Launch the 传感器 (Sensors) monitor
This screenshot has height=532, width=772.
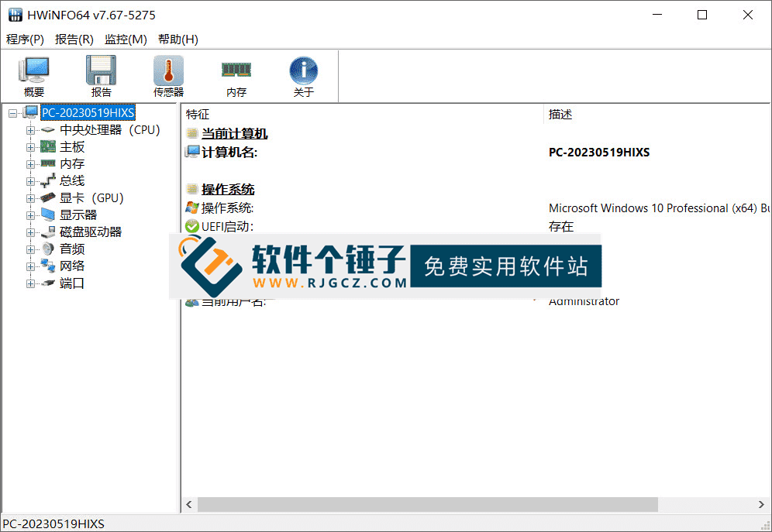(x=167, y=75)
